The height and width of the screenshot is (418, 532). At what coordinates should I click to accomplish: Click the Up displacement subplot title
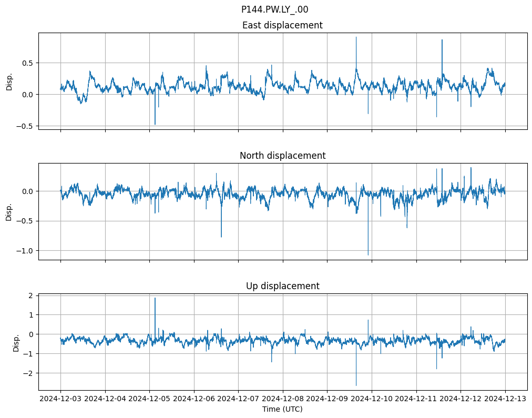[282, 286]
